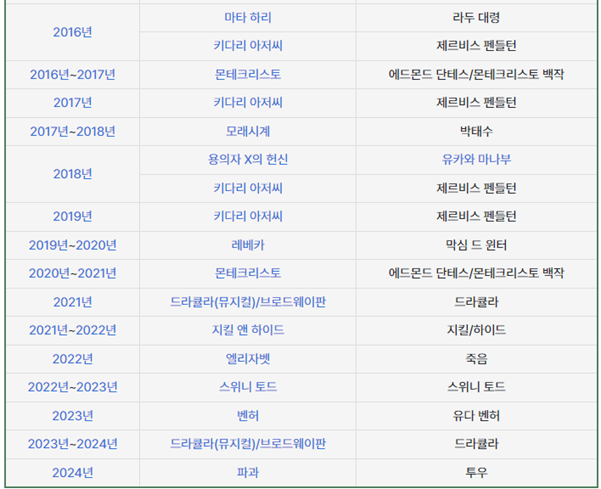Click 키다리 아저씨 in the 2019년 row

248,217
